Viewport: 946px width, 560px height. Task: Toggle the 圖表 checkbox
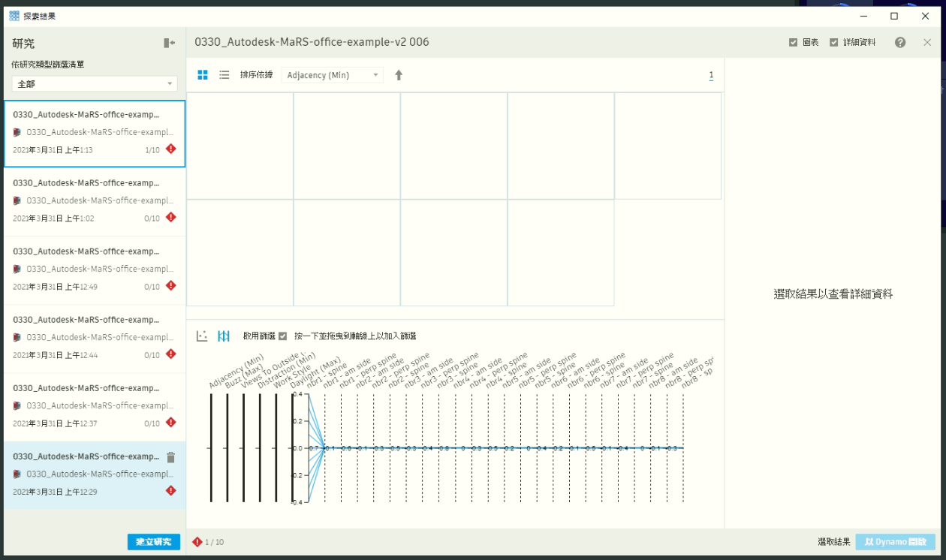(x=793, y=43)
